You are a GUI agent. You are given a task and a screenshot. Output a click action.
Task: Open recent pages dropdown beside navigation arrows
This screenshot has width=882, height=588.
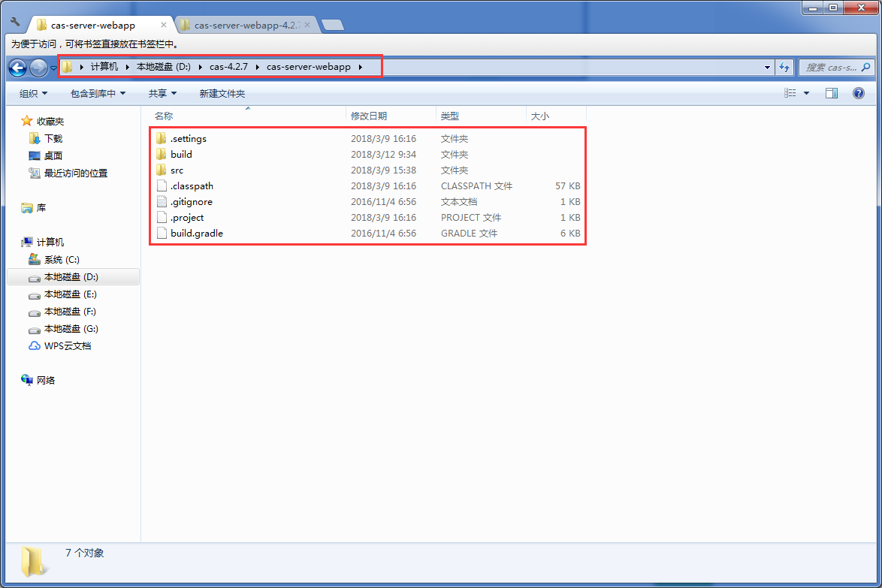coord(53,68)
